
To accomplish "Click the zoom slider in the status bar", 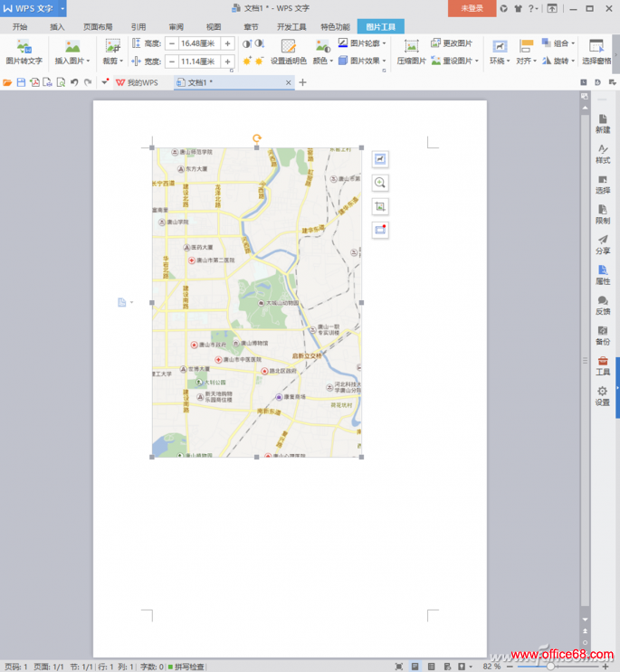I will click(550, 667).
